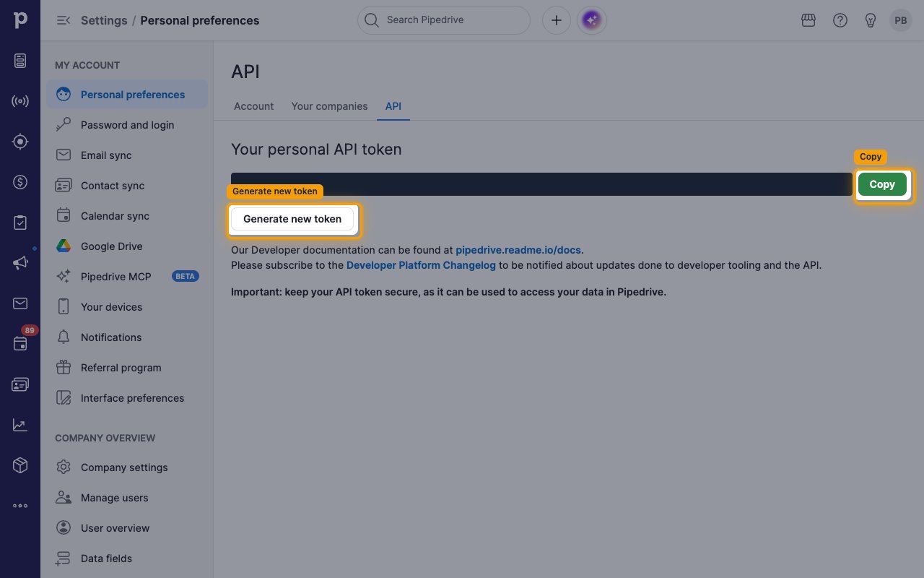
Task: Open Email sync settings
Action: click(127, 155)
